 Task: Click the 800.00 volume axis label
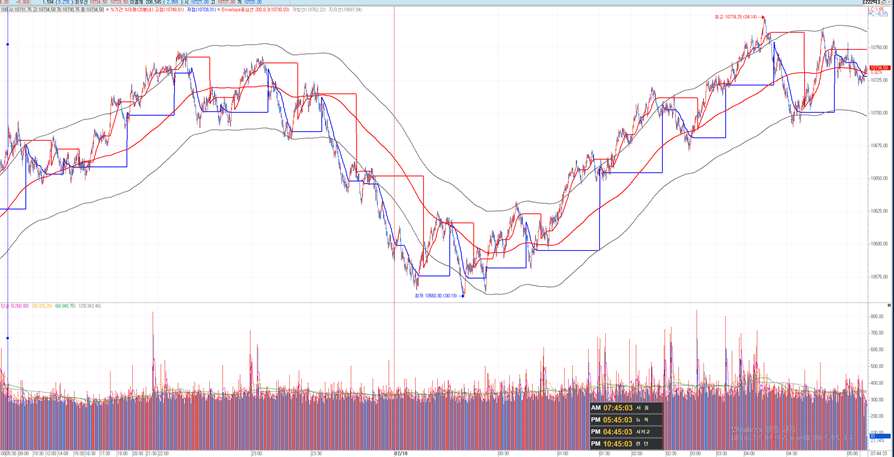879,316
